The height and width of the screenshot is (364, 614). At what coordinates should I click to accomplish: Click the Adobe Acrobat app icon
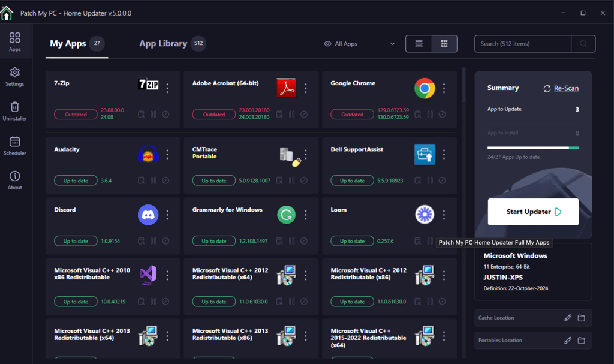[287, 88]
